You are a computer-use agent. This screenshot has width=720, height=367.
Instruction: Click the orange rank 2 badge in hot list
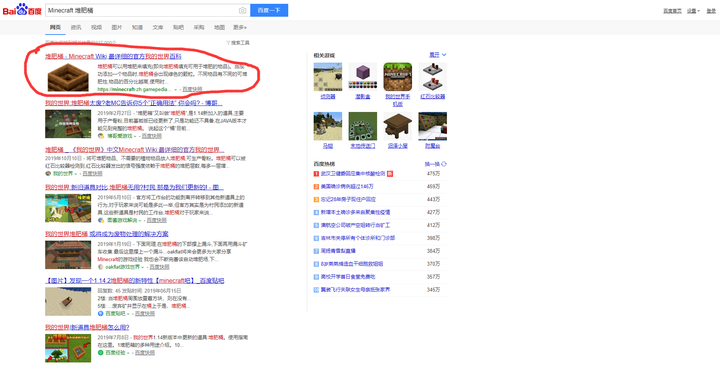tap(316, 187)
